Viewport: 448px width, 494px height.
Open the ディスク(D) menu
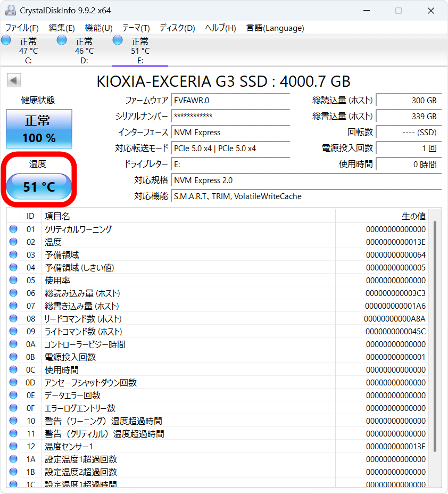177,28
